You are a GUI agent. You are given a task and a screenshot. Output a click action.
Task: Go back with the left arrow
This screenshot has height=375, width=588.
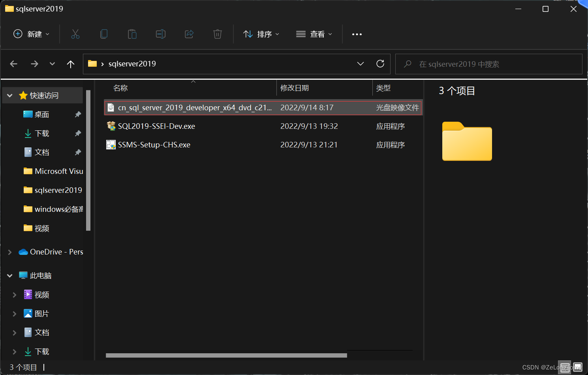pyautogui.click(x=14, y=64)
